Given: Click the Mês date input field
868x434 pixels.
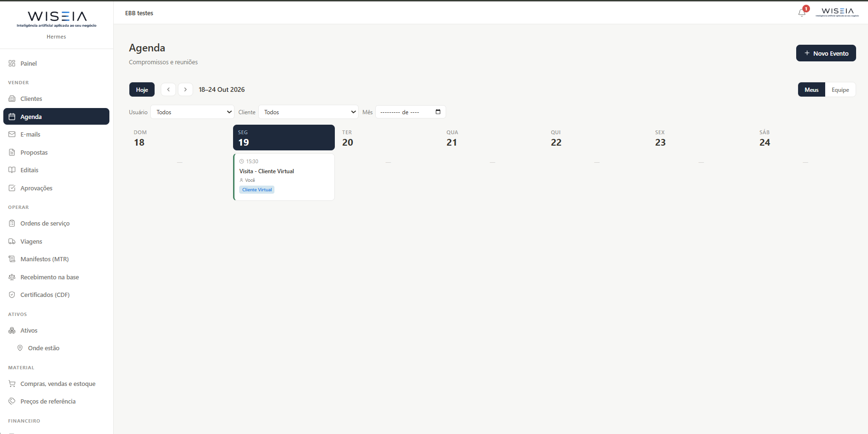Looking at the screenshot, I should coord(410,112).
